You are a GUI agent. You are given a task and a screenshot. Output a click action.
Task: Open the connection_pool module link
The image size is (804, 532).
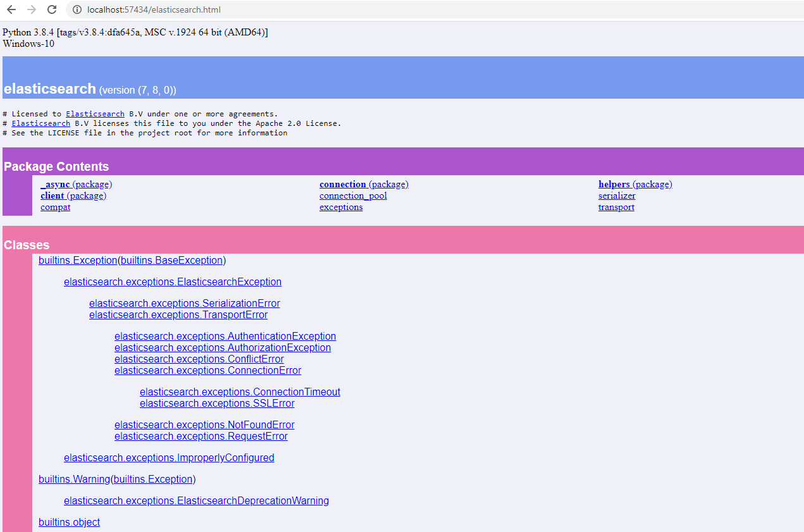pyautogui.click(x=353, y=195)
